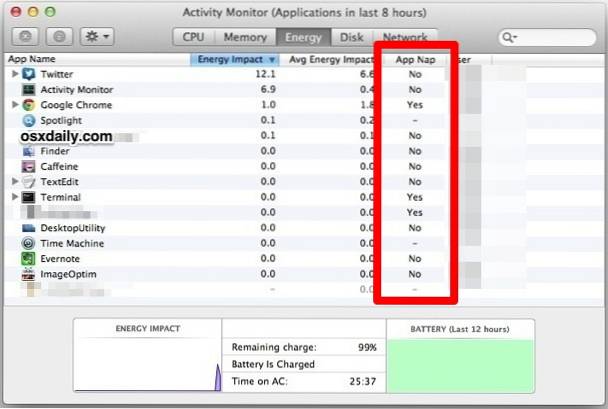This screenshot has width=608, height=409.
Task: Expand the Google Chrome process tree
Action: (14, 105)
